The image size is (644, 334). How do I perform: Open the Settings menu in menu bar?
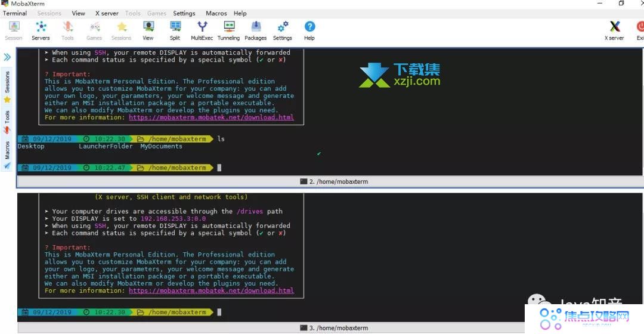point(184,13)
